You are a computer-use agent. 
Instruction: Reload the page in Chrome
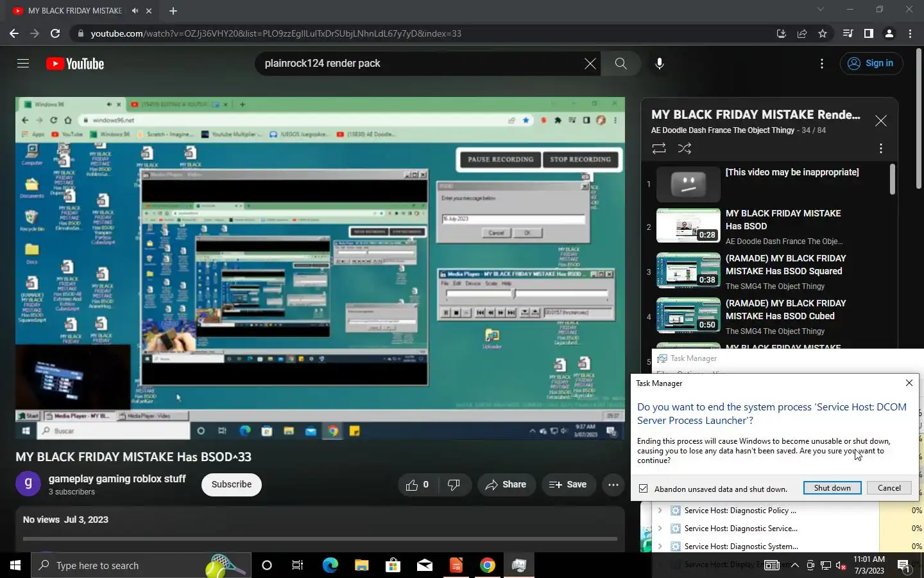(55, 33)
